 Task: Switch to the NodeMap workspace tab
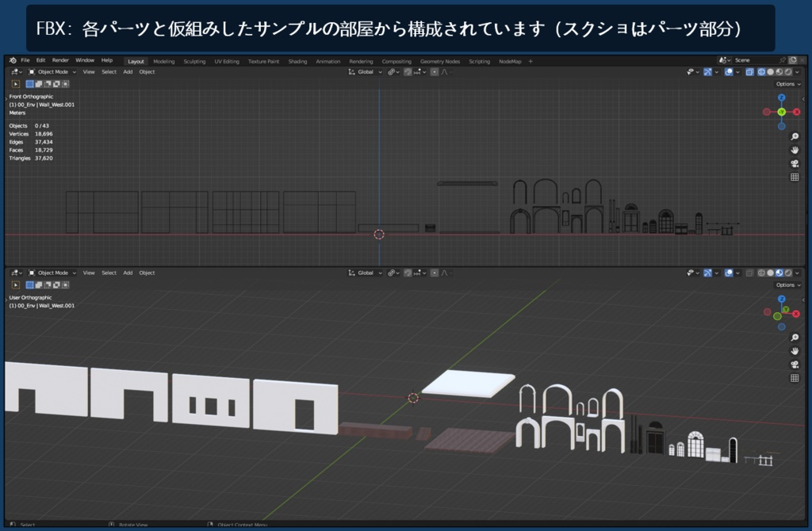510,62
